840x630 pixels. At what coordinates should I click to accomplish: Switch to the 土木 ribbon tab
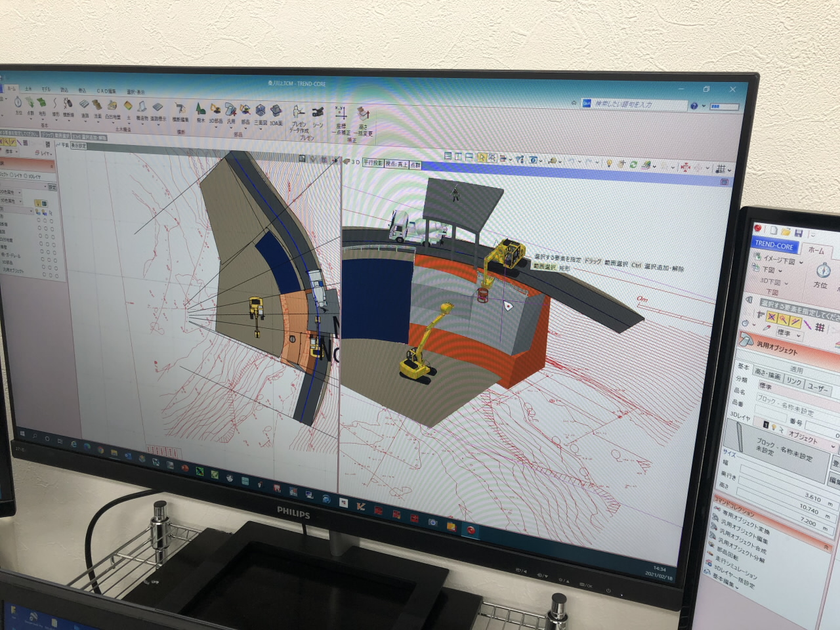tap(28, 87)
